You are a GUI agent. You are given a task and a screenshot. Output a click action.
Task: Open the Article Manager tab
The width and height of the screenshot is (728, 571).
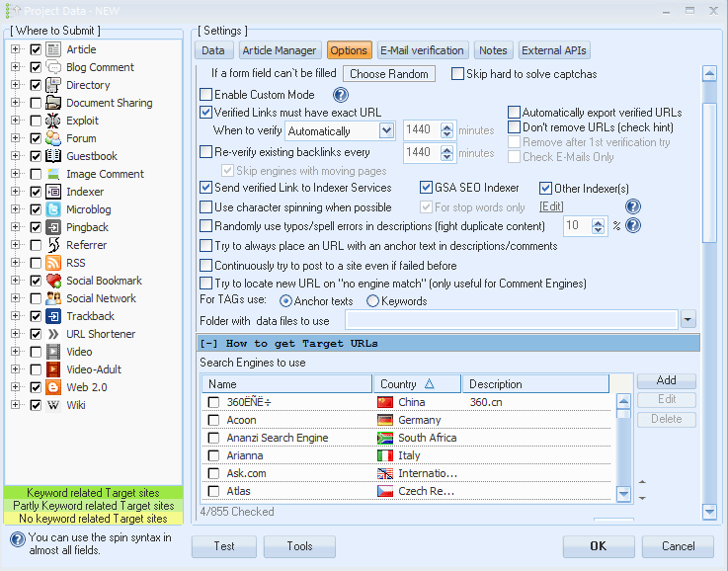tap(280, 50)
